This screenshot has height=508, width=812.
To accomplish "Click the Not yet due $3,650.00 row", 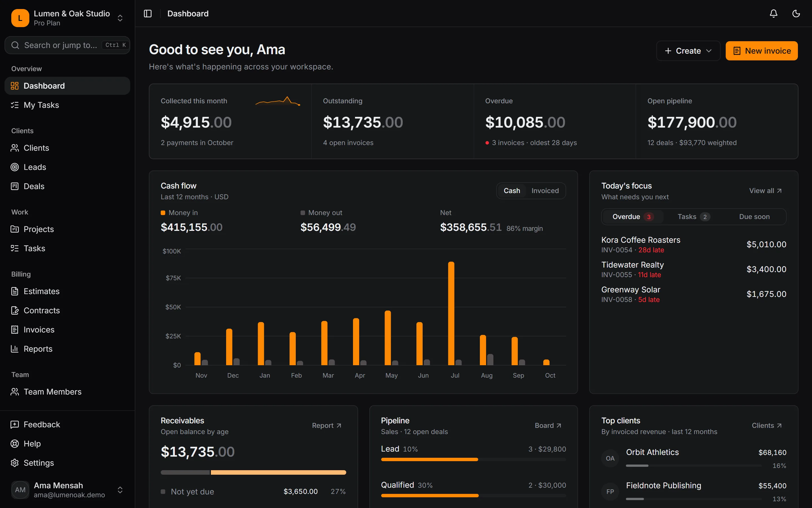I will [x=253, y=492].
